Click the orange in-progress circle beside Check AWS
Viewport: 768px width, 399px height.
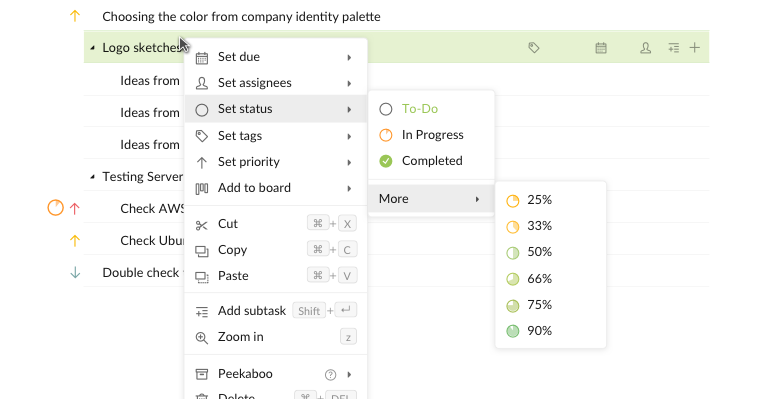click(x=55, y=208)
